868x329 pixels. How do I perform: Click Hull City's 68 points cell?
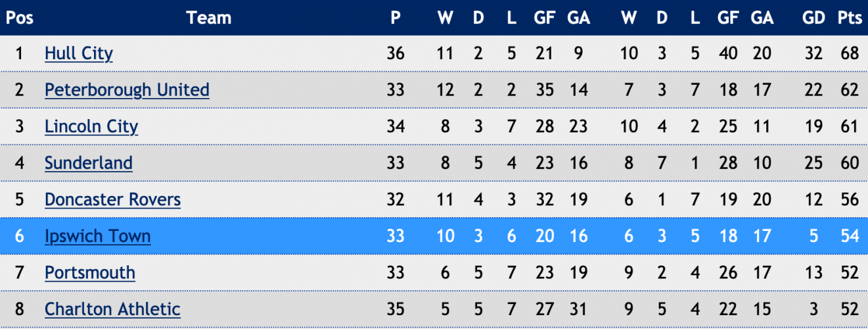coord(850,53)
